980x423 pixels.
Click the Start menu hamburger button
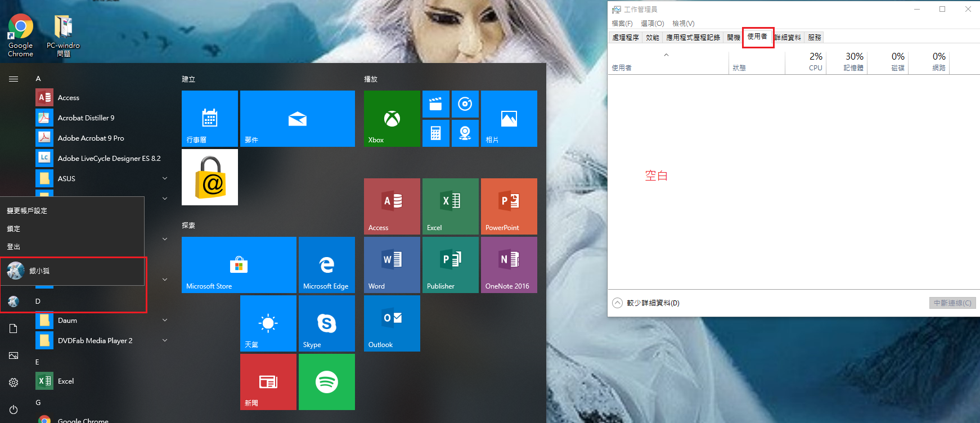pos(14,79)
